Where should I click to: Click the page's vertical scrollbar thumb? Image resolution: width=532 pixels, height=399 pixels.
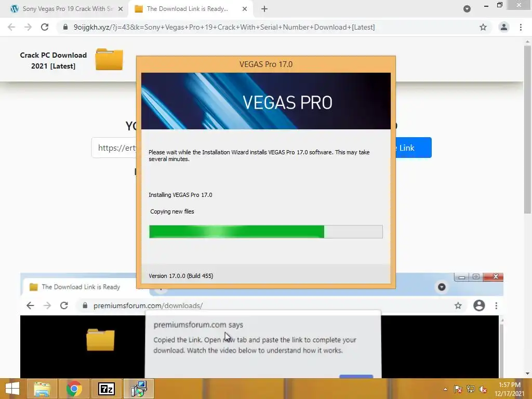[x=527, y=129]
